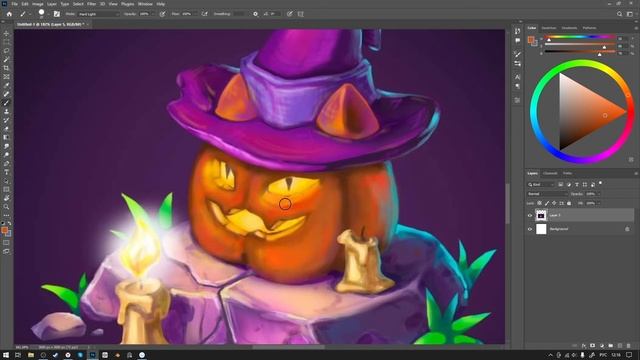Screen dimensions: 640x360
Task: Toggle symmetry painting options button
Action: (x=301, y=14)
